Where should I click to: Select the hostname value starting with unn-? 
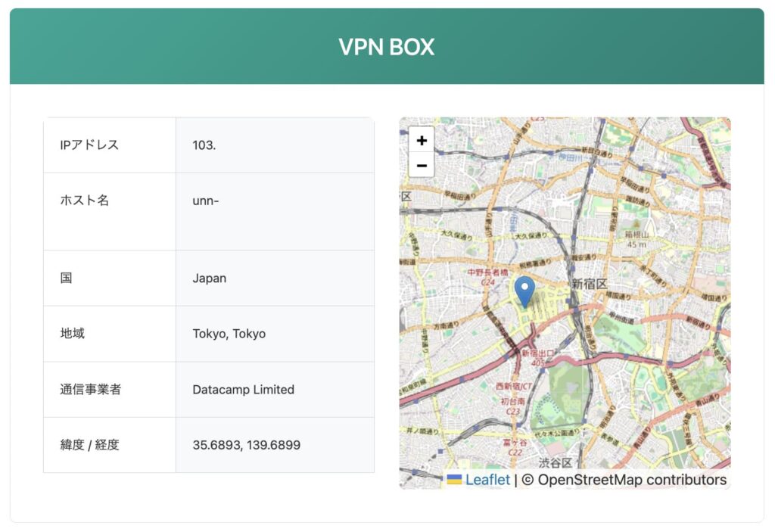(x=206, y=201)
